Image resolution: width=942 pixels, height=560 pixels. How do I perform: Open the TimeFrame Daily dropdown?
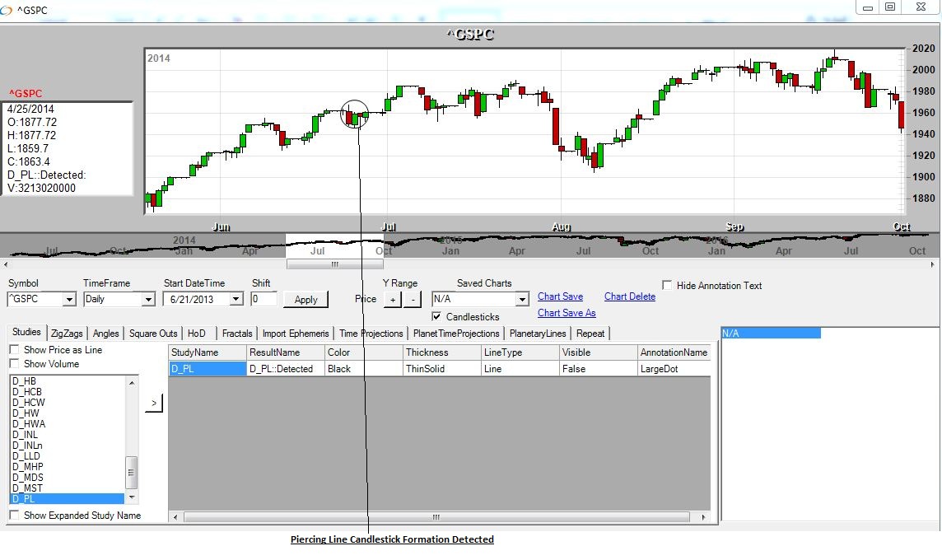point(148,300)
